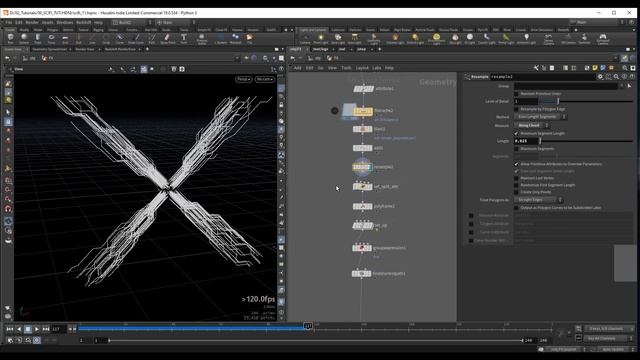Open the Group field dropdown arrow
The width and height of the screenshot is (640, 360).
click(622, 86)
